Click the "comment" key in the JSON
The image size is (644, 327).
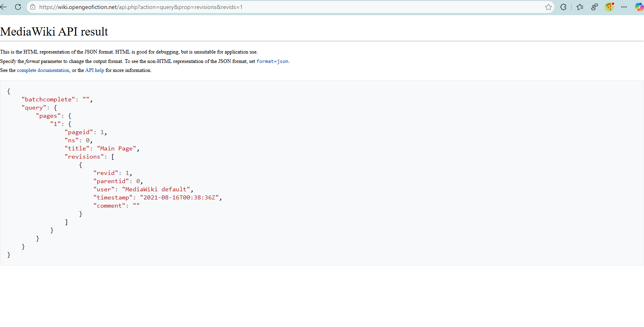coord(109,206)
